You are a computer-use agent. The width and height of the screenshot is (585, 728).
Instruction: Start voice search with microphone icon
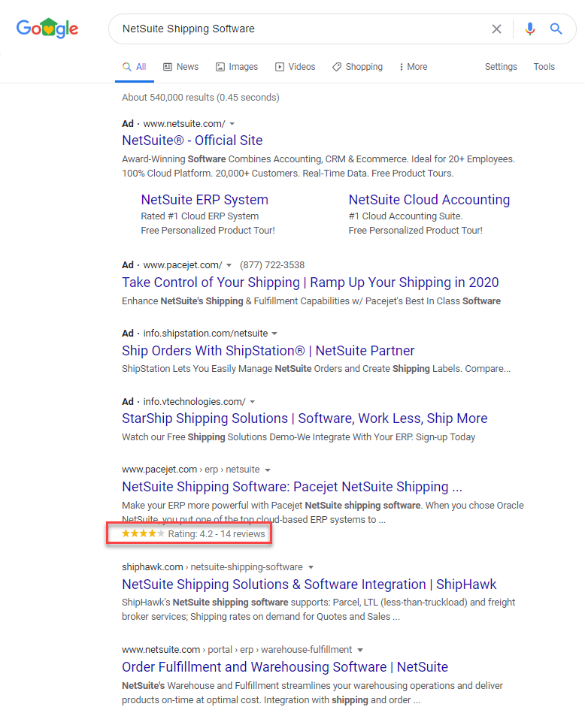[529, 29]
